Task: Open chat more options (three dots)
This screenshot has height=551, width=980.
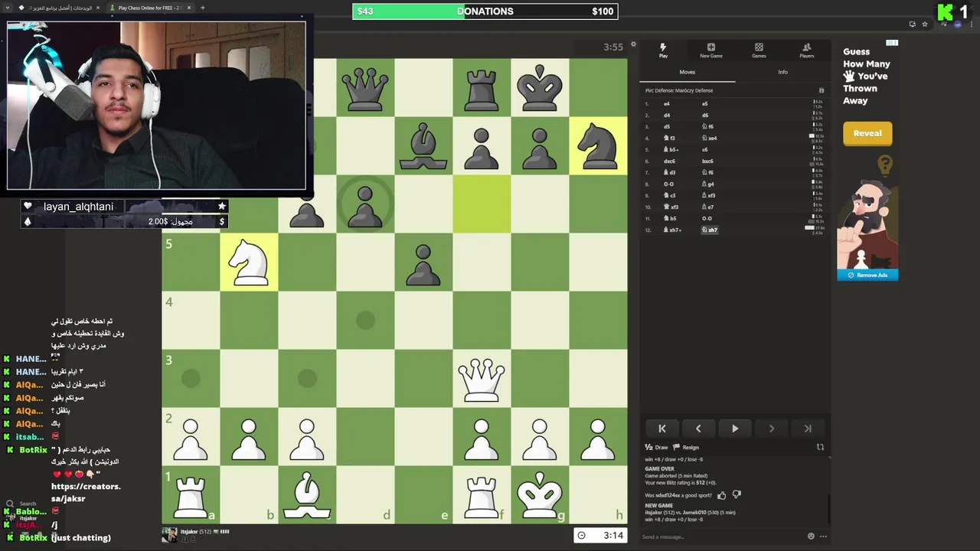Action: 823,536
